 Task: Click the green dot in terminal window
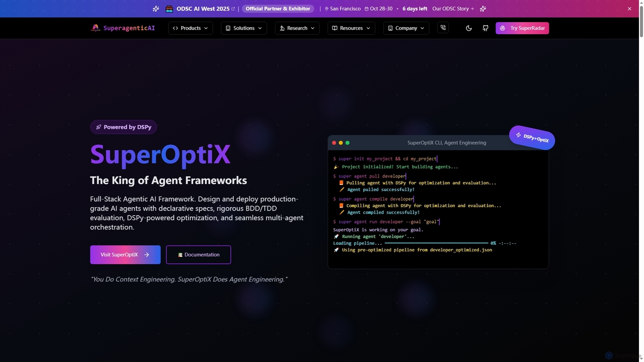click(347, 143)
